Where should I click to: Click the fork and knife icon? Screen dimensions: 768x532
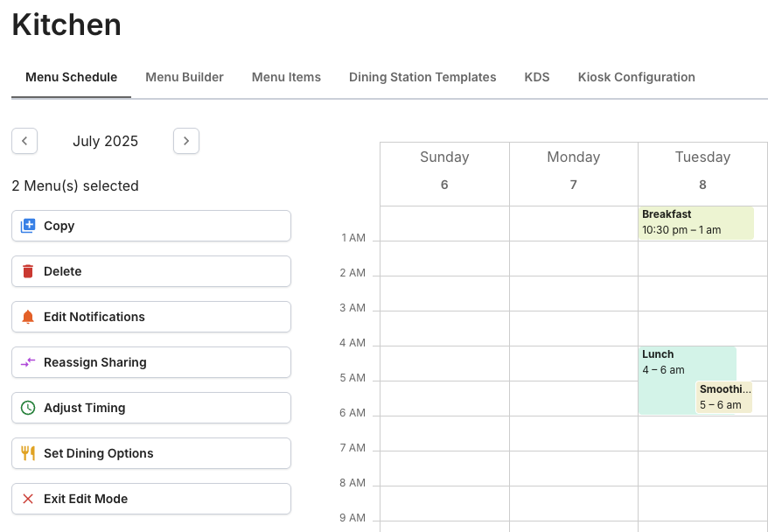[28, 453]
